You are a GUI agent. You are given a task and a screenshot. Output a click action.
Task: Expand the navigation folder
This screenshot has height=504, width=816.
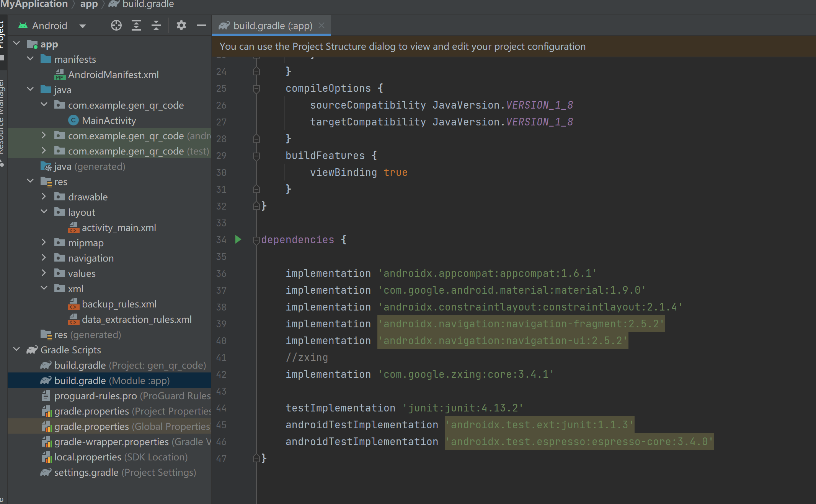point(44,258)
